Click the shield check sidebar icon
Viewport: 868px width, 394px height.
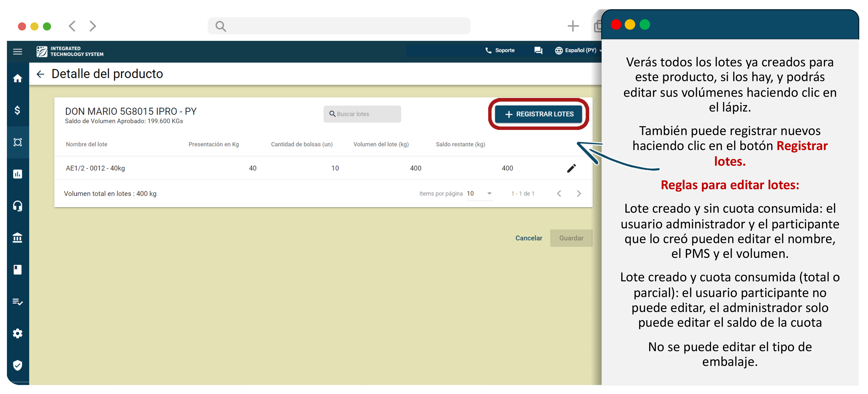18,365
